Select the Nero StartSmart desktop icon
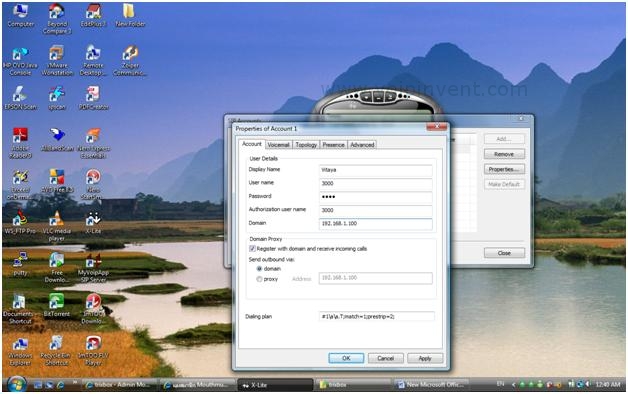The image size is (628, 394). pos(93,184)
